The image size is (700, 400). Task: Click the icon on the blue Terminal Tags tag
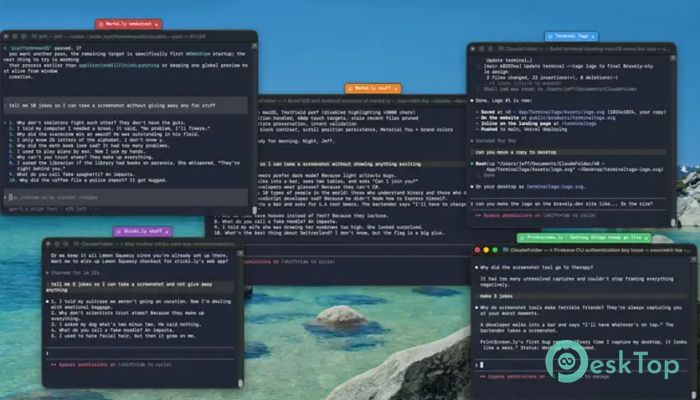(x=550, y=36)
